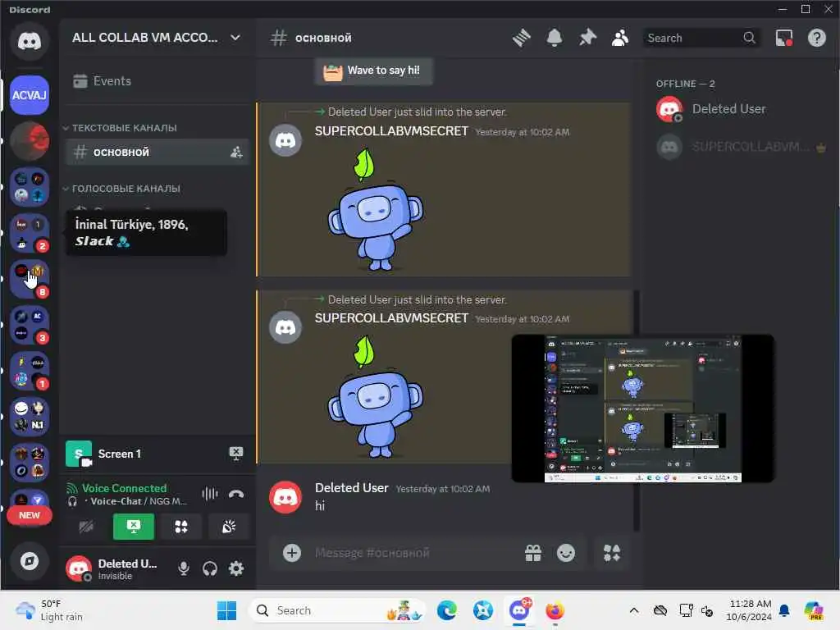The width and height of the screenshot is (840, 630).
Task: Open the activities launcher button in voice panel
Action: 181,527
